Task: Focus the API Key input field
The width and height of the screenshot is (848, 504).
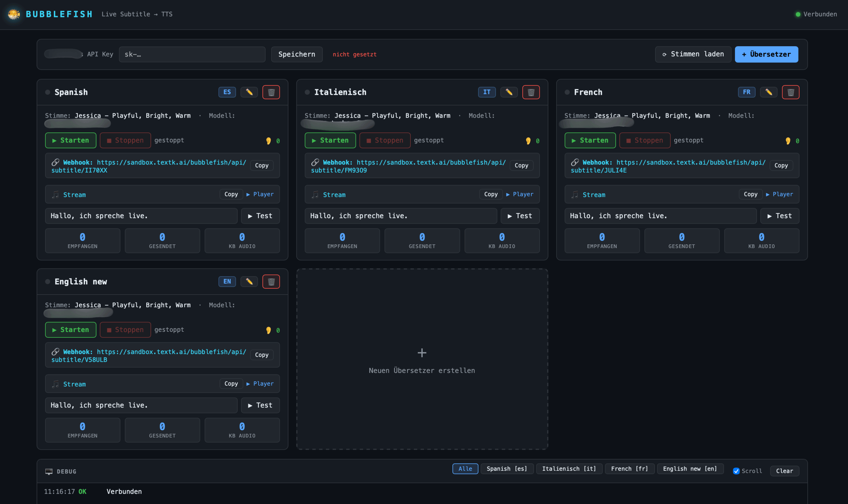Action: tap(192, 54)
